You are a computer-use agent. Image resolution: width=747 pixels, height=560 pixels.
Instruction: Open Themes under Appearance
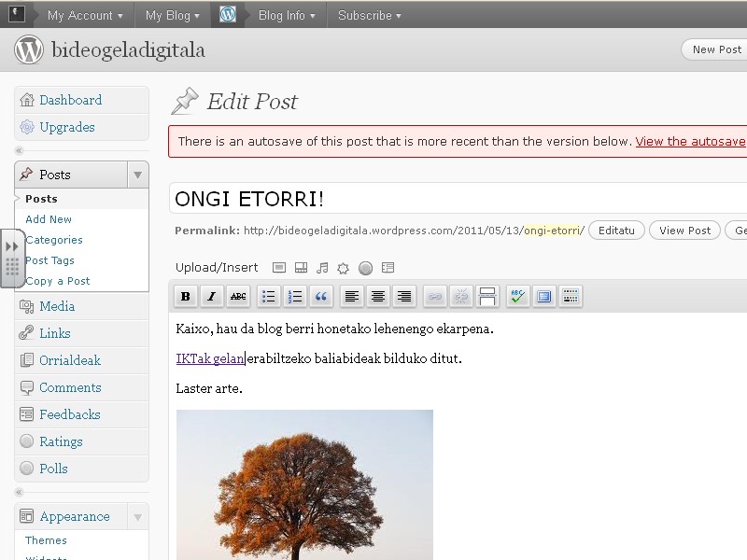pos(46,540)
